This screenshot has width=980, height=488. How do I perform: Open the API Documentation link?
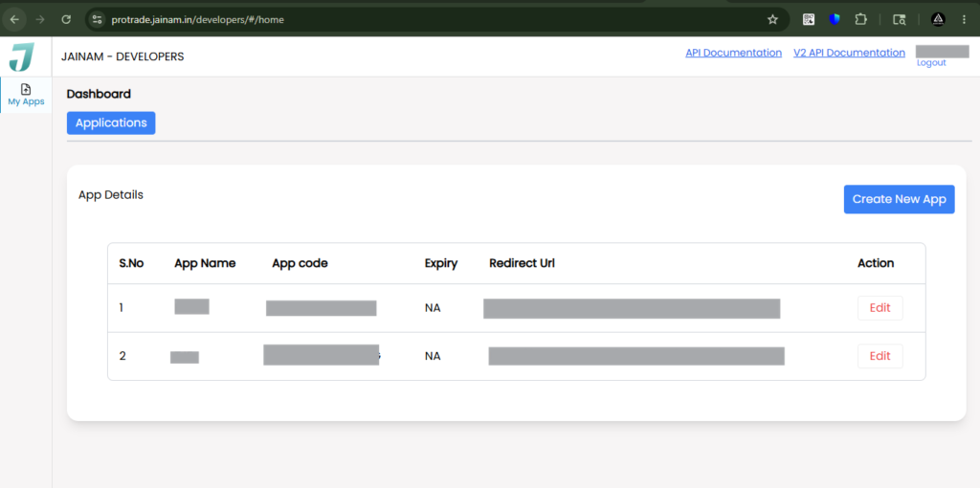(x=734, y=54)
